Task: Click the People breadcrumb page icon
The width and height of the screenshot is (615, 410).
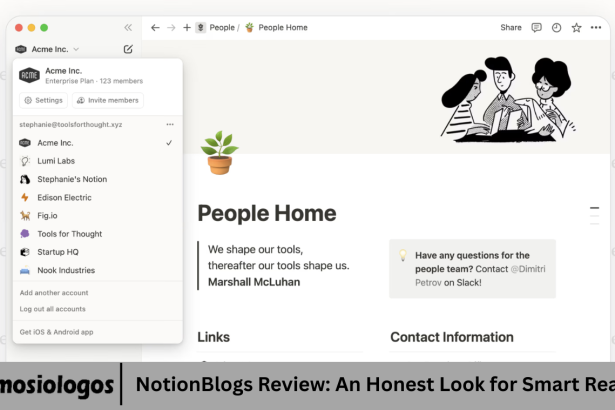Action: click(200, 27)
